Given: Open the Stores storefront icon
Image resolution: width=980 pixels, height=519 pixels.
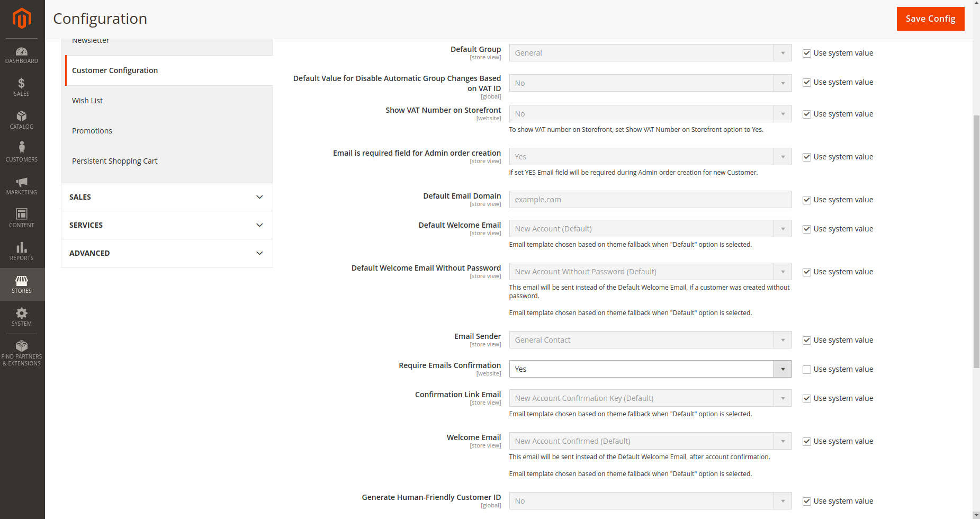Looking at the screenshot, I should [22, 280].
